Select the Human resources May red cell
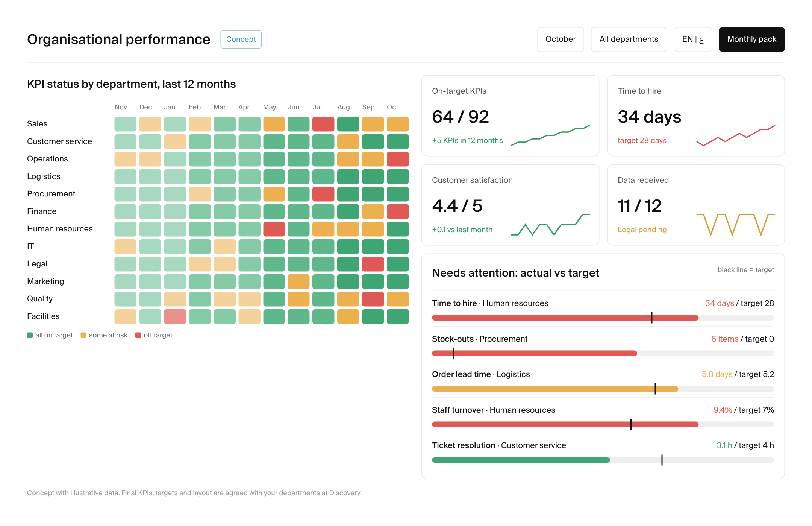This screenshot has height=526, width=812. pos(274,229)
